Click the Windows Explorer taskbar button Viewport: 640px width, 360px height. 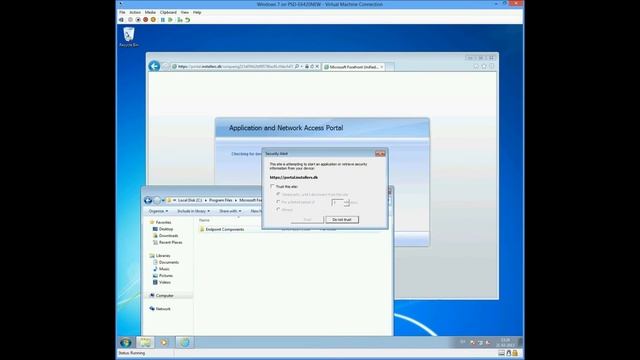145,342
